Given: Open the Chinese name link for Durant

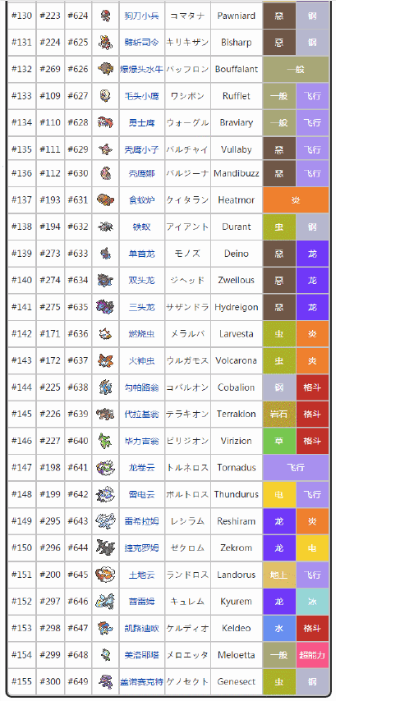Looking at the screenshot, I should pyautogui.click(x=142, y=227).
